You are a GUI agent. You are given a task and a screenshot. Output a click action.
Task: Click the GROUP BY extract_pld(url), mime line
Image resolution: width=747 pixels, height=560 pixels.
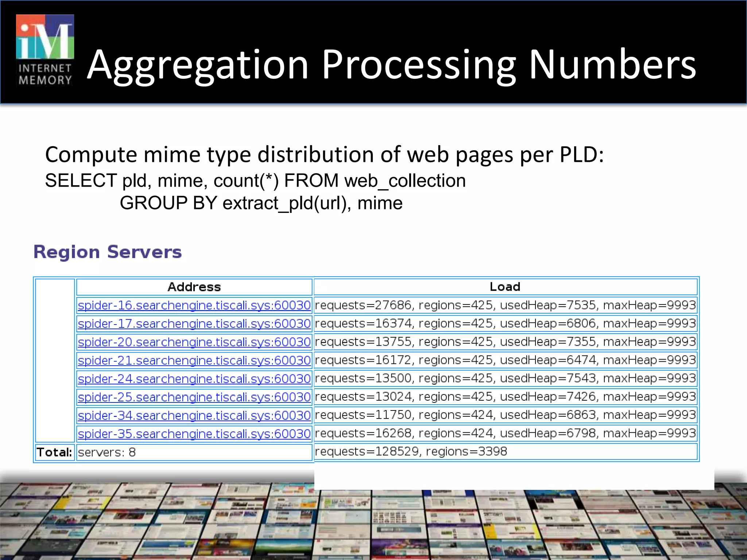[x=261, y=203]
